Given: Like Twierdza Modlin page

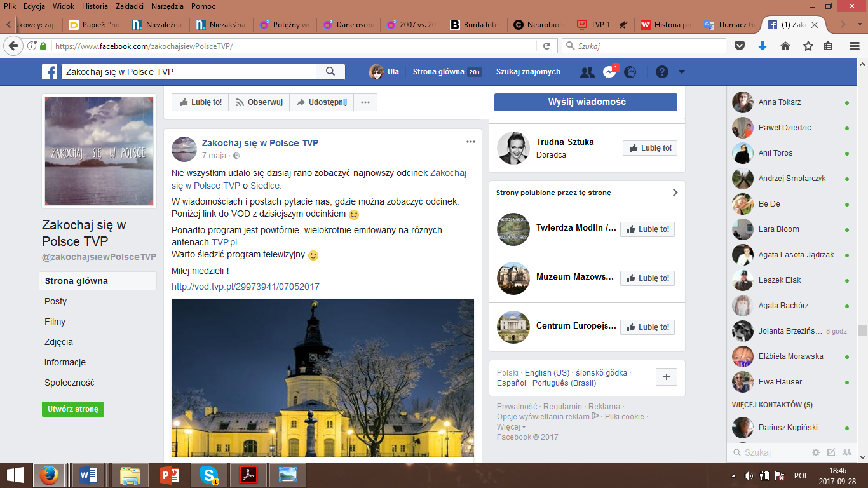Looking at the screenshot, I should pos(648,229).
